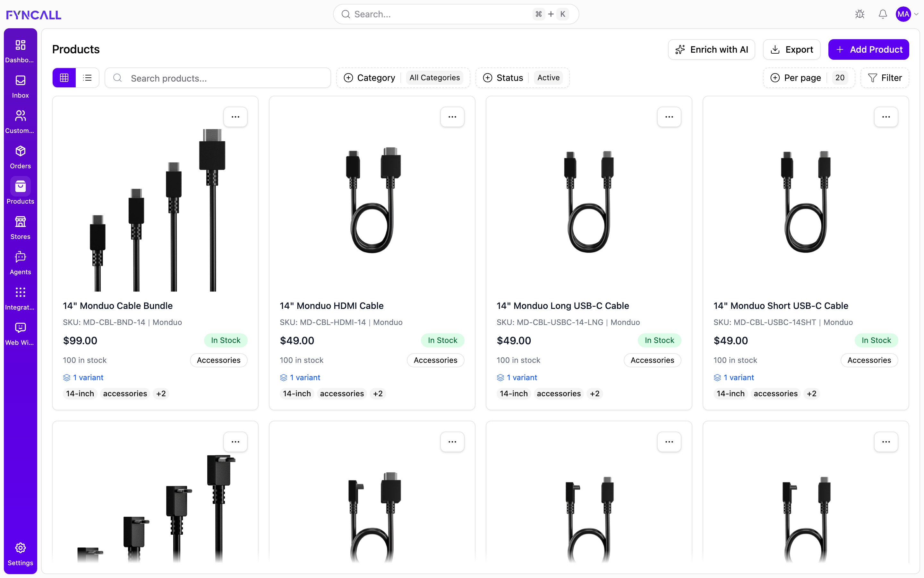Switch to list view
924x578 pixels.
click(88, 78)
